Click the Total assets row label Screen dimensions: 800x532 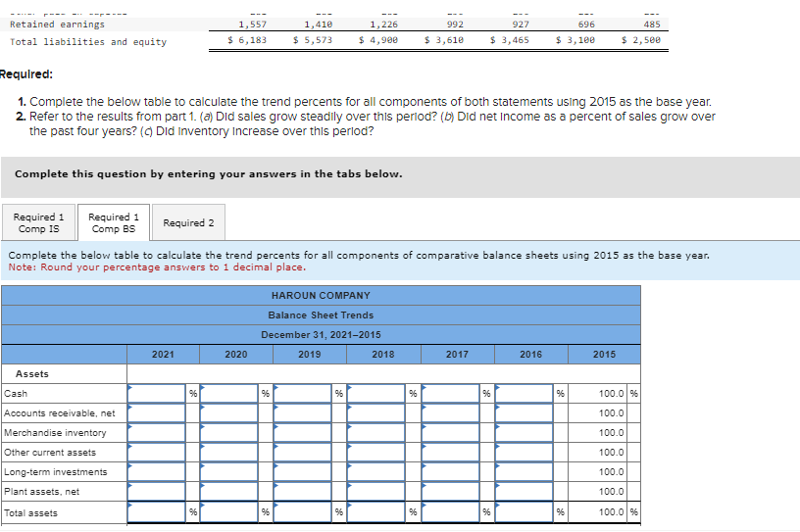coord(30,512)
